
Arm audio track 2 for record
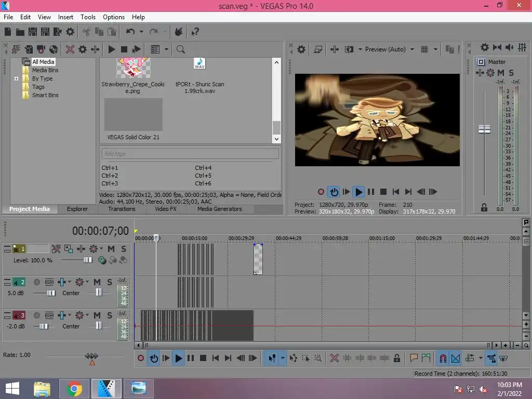coord(37,282)
